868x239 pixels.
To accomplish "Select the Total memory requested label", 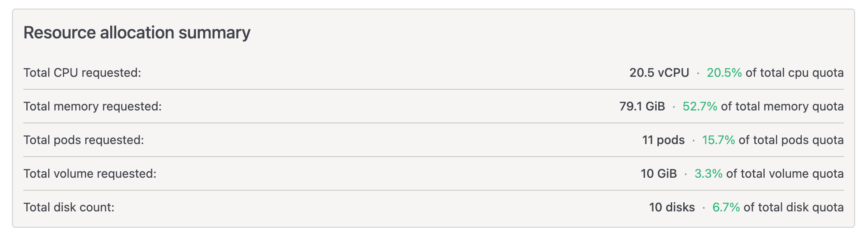I will coord(93,106).
